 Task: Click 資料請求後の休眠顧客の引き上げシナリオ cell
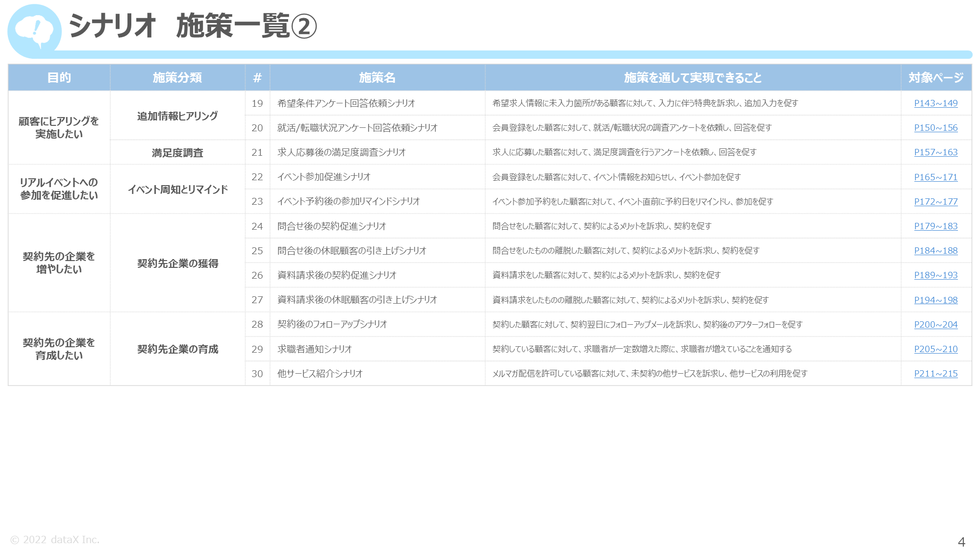(x=377, y=300)
